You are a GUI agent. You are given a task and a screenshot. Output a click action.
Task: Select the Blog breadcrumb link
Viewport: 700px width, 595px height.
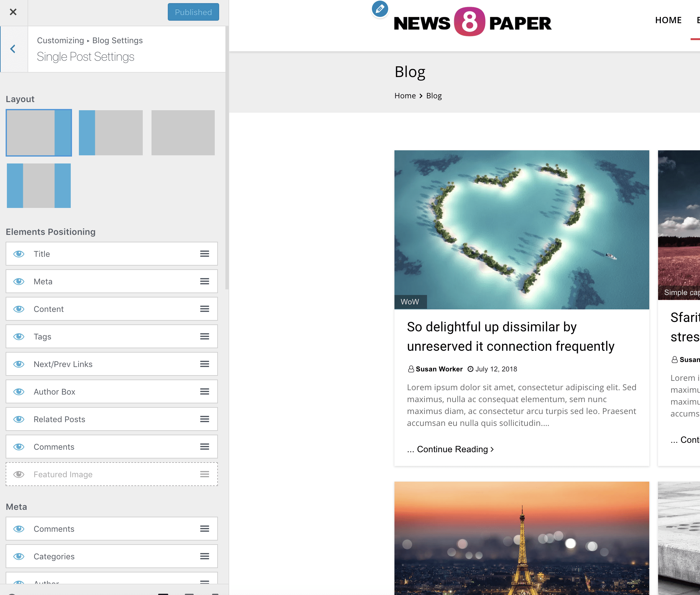(x=434, y=96)
